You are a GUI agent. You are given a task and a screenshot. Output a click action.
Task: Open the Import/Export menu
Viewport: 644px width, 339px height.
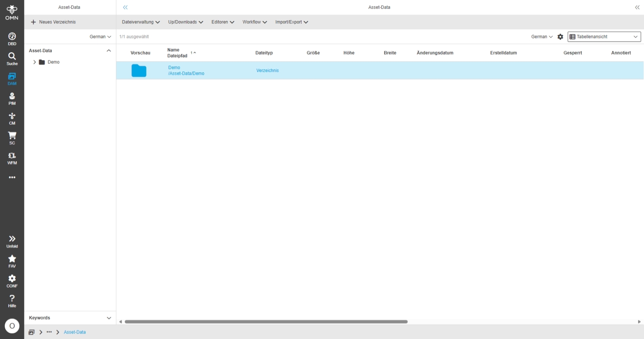(x=291, y=22)
